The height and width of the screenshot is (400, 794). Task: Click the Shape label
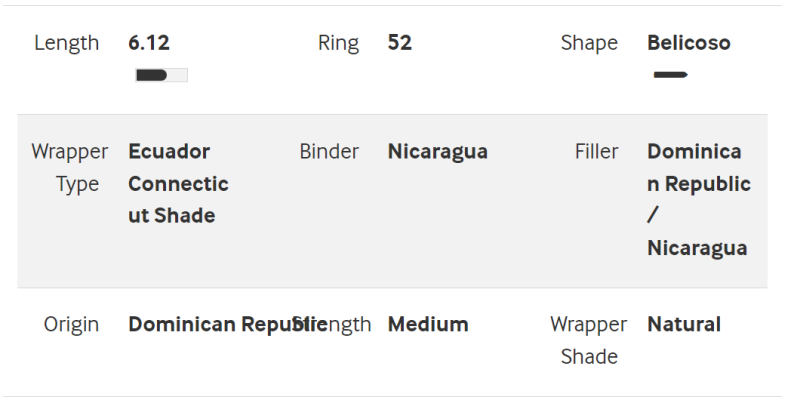point(589,43)
